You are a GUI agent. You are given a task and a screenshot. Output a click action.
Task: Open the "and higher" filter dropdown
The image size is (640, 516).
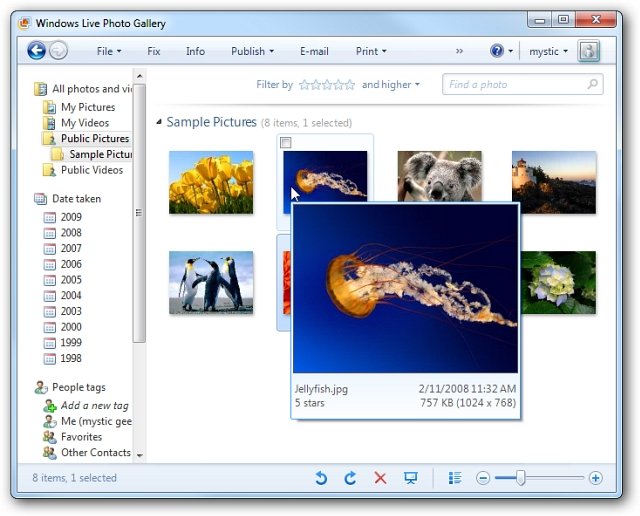click(x=390, y=85)
